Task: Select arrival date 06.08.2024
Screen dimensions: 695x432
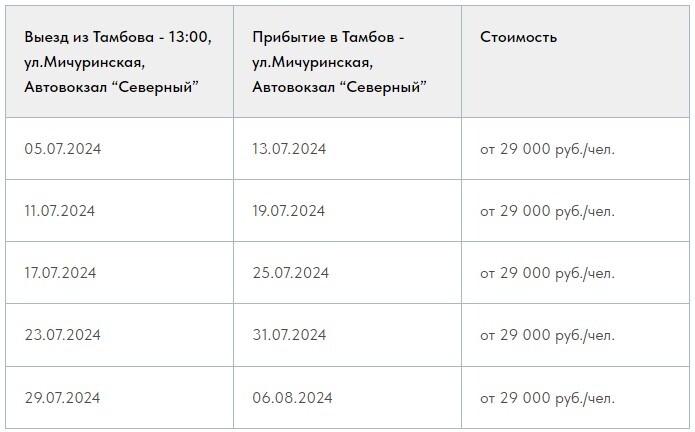Action: coord(290,397)
